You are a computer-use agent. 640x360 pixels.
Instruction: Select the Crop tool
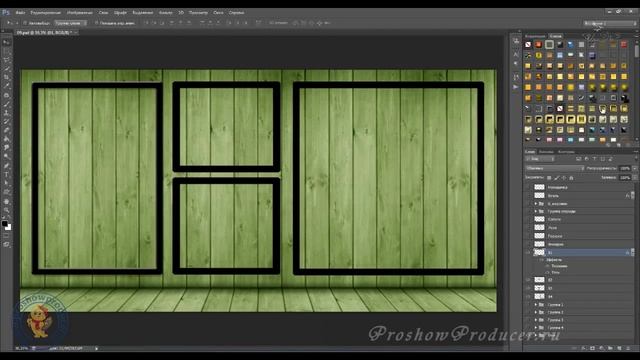tap(7, 77)
